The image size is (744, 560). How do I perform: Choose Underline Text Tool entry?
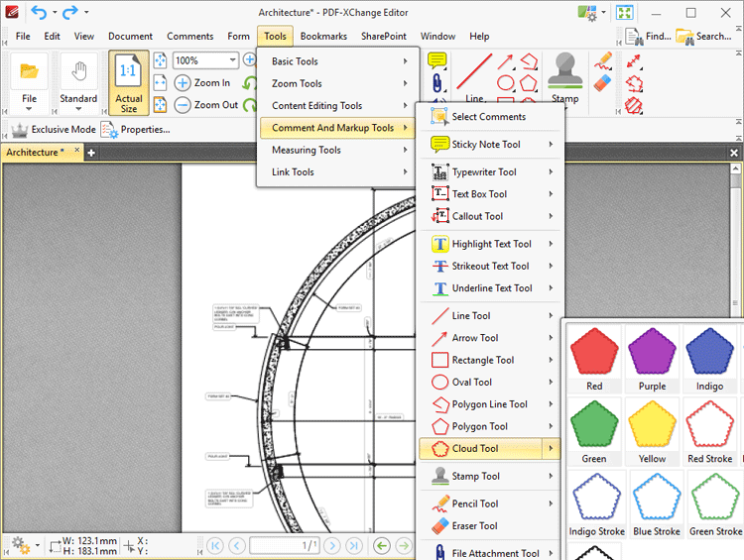[490, 288]
